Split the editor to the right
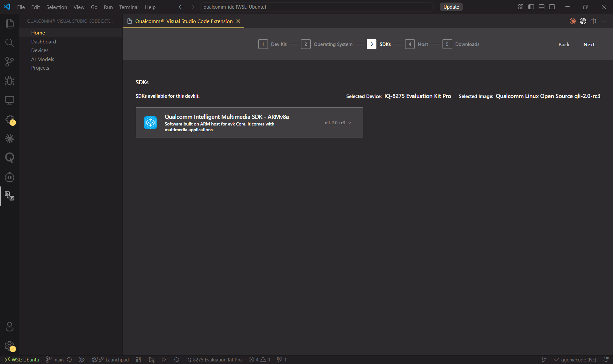 tap(593, 21)
